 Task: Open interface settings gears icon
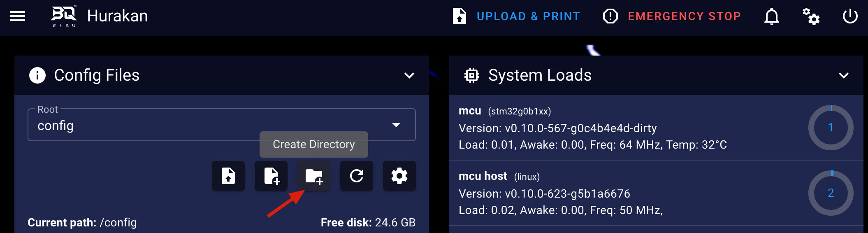pyautogui.click(x=811, y=16)
